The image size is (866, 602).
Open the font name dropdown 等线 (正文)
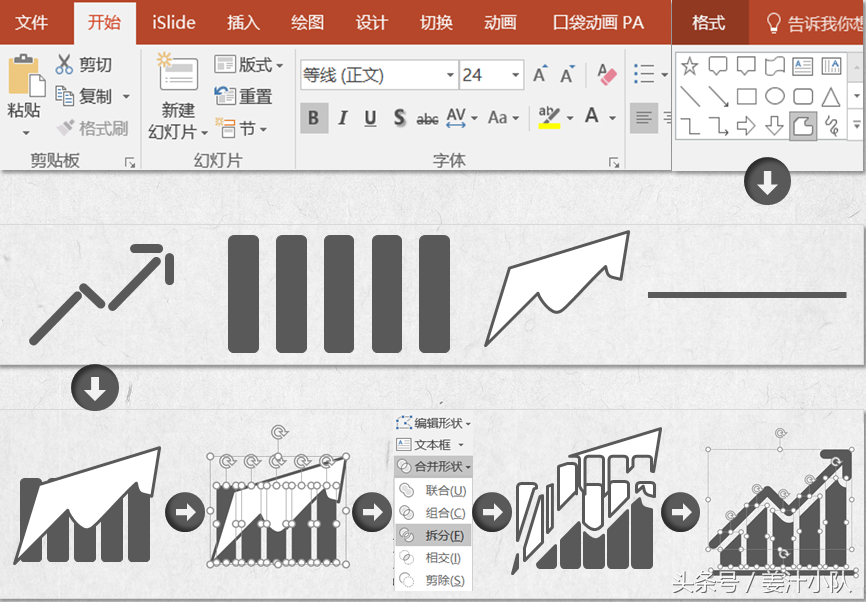[x=450, y=75]
